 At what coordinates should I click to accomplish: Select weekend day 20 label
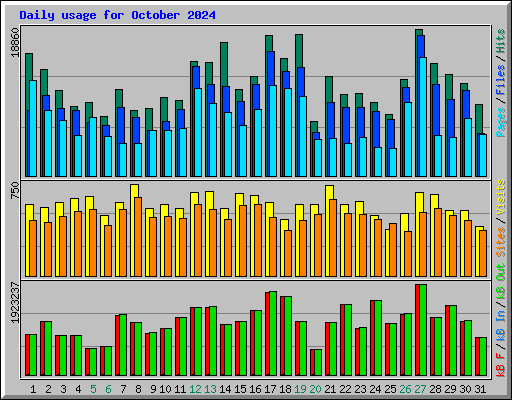click(315, 389)
